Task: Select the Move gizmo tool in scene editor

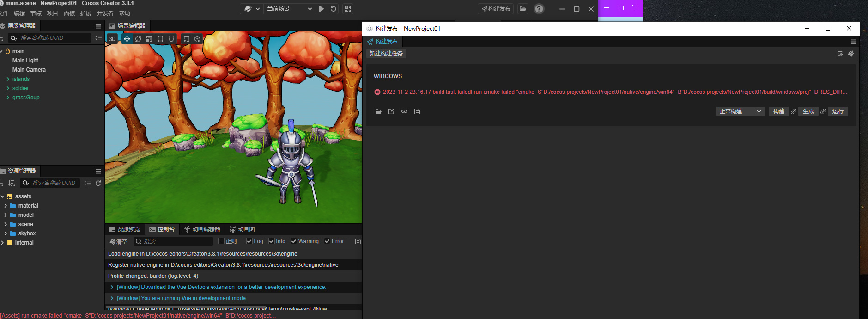Action: point(127,39)
